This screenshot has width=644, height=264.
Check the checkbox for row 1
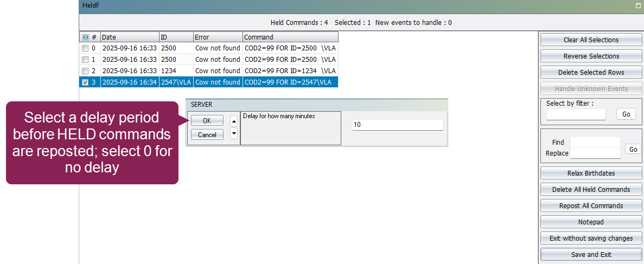(x=85, y=60)
